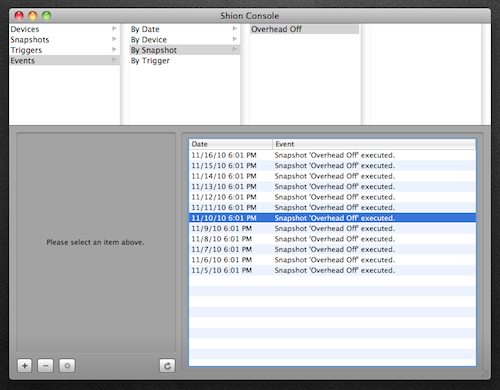Select the 11/13/10 6:01 PM event row
The width and height of the screenshot is (500, 390).
coord(332,186)
